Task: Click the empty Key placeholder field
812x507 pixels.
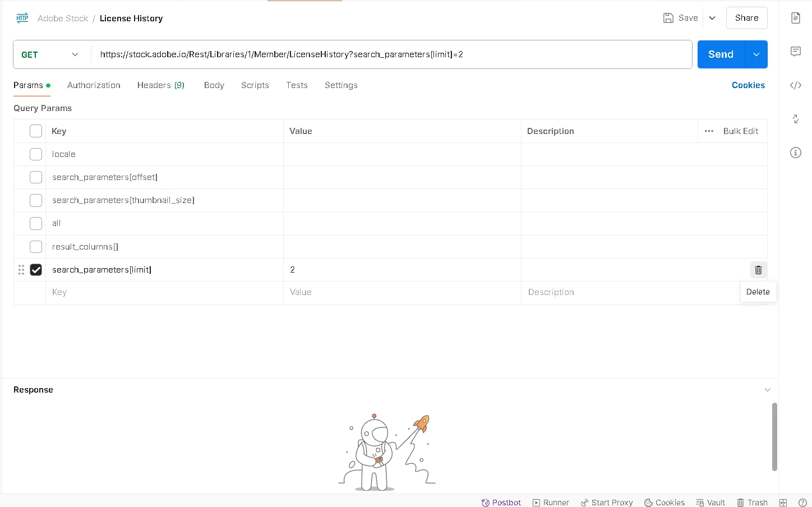Action: coord(164,292)
